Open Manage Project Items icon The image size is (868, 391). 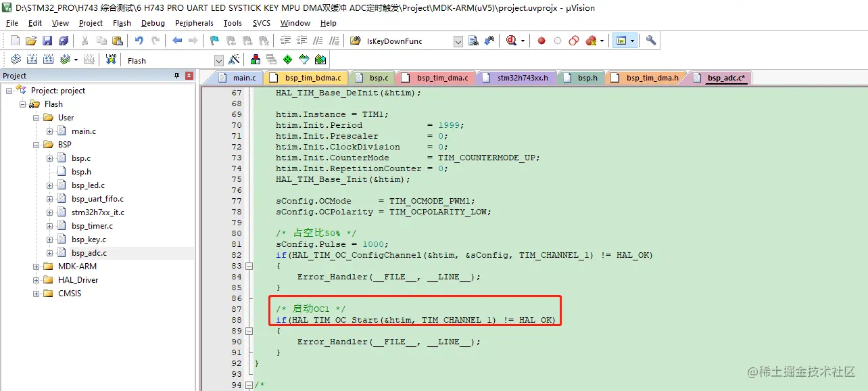(x=256, y=60)
